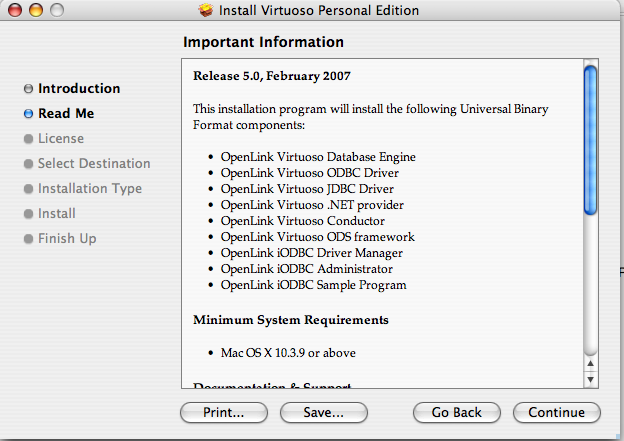624x441 pixels.
Task: Click 'OpenLink Virtuoso Database Engine' list item
Action: [x=318, y=157]
